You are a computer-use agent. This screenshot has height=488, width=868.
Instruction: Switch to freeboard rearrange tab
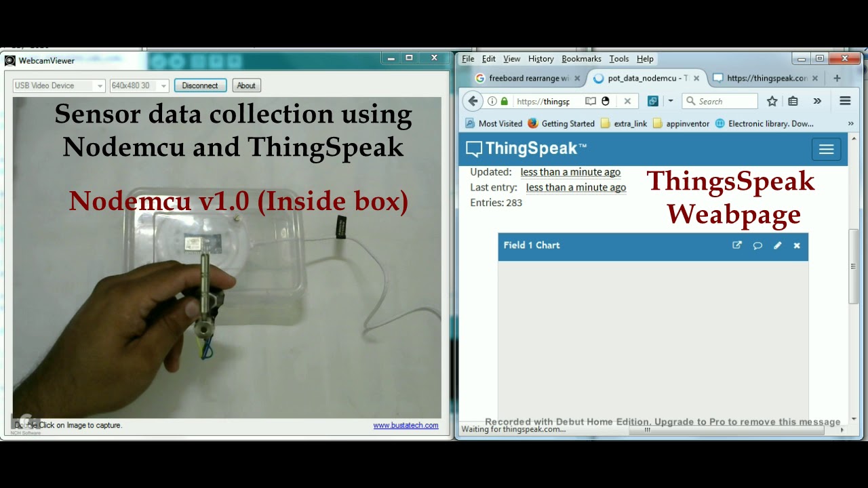point(528,78)
